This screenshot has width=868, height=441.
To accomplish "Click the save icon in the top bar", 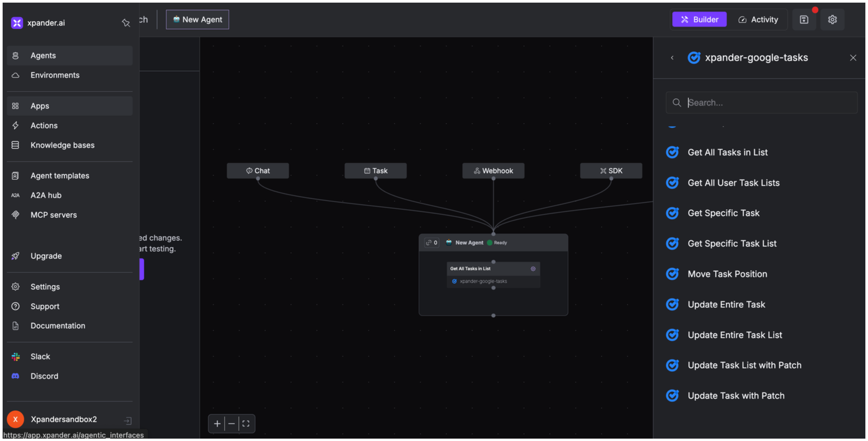I will pos(804,19).
